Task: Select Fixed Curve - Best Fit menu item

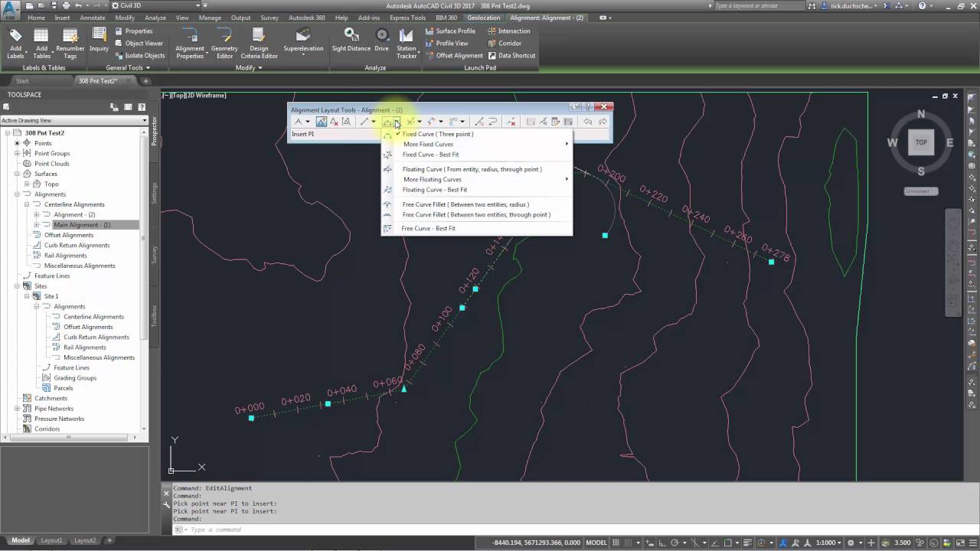Action: [x=431, y=155]
